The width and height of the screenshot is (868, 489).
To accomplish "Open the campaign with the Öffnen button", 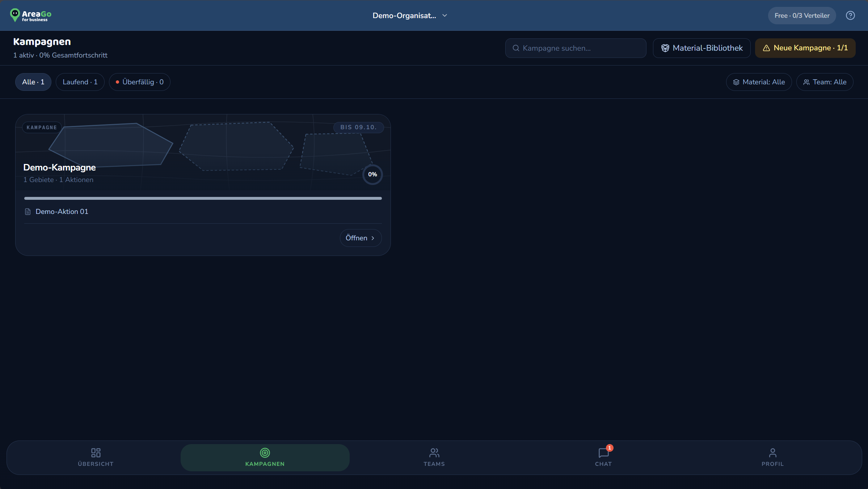I will click(x=361, y=238).
